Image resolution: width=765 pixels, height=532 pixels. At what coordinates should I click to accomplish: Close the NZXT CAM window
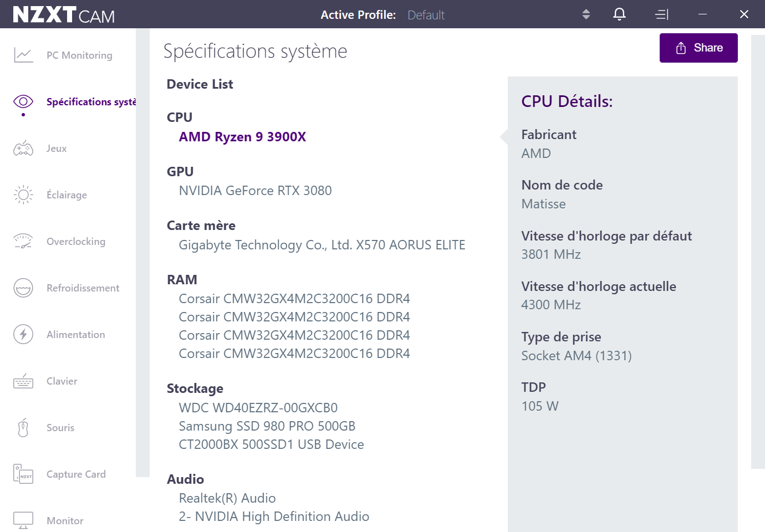744,14
